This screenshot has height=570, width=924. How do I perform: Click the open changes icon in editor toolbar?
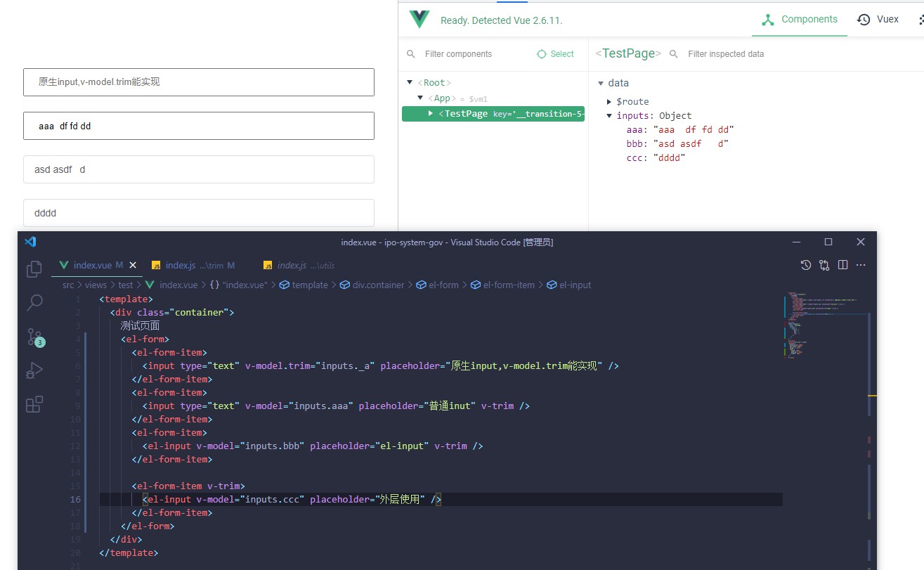[x=824, y=265]
